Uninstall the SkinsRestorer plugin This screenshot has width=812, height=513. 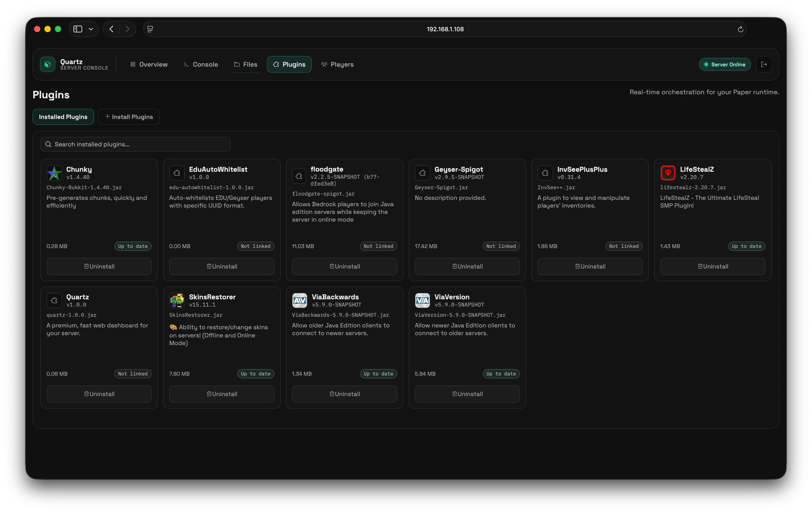(x=222, y=394)
